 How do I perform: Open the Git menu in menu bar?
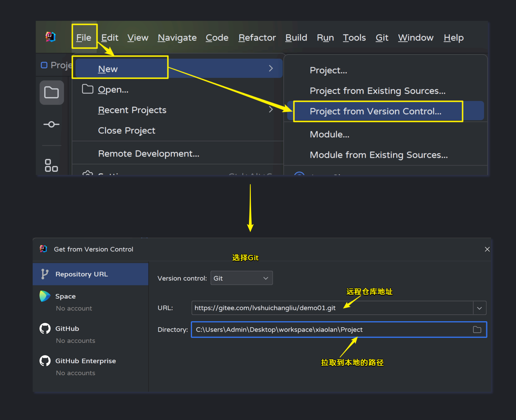[382, 38]
